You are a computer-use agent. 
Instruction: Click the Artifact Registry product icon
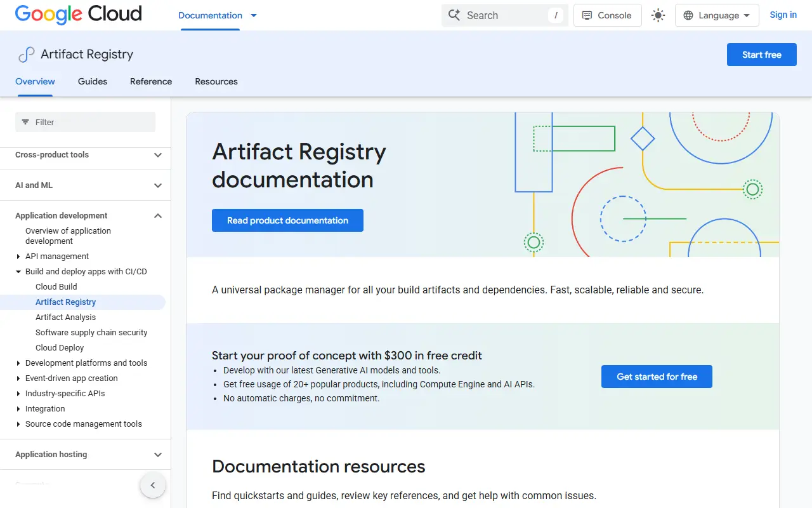click(x=26, y=55)
